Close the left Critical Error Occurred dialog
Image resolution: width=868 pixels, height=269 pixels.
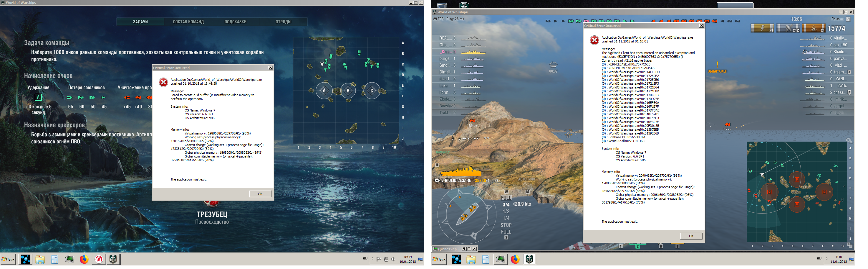(270, 68)
